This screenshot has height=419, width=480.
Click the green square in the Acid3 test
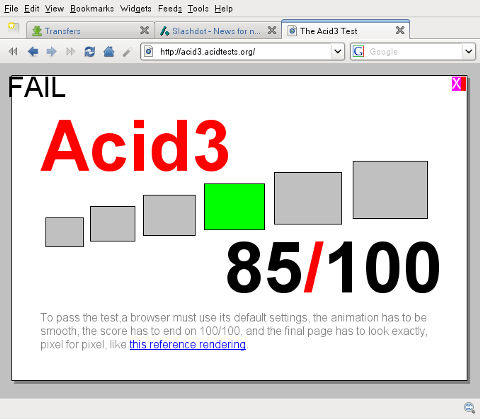coord(234,206)
